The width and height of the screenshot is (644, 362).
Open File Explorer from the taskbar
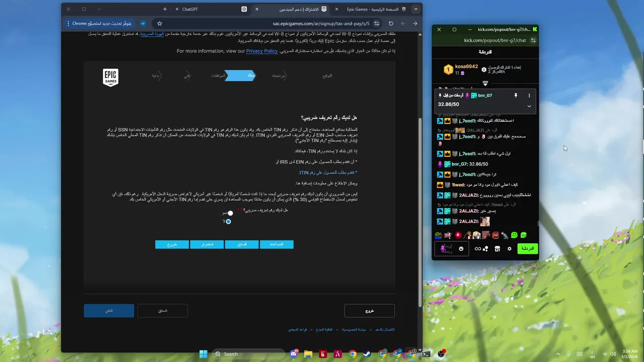[x=308, y=354]
